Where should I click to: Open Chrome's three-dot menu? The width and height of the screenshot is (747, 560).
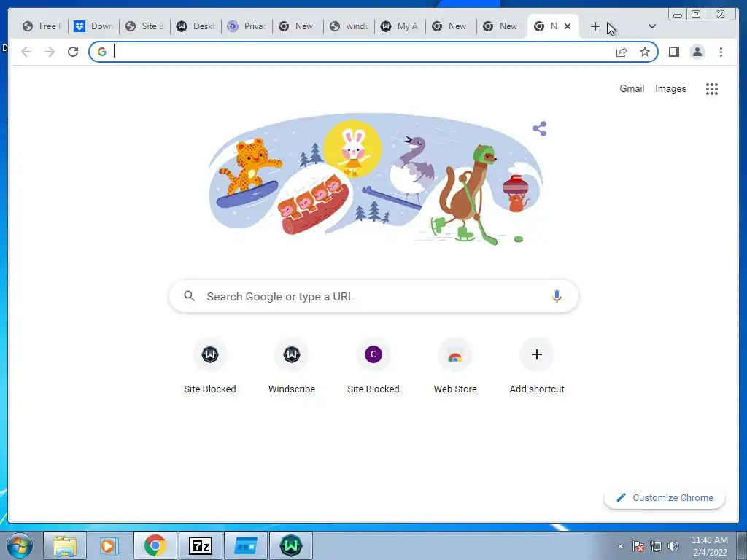tap(721, 52)
